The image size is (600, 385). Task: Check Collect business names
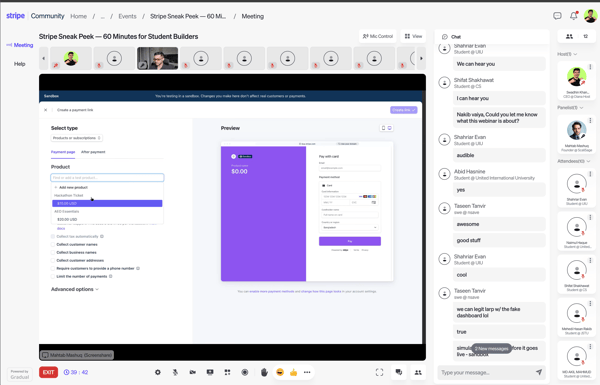53,253
